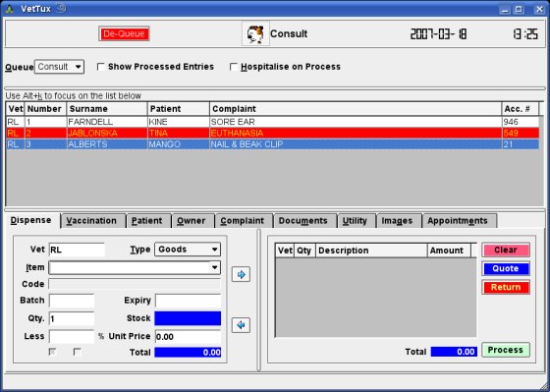Click the green Process button
The height and width of the screenshot is (392, 550).
(506, 350)
